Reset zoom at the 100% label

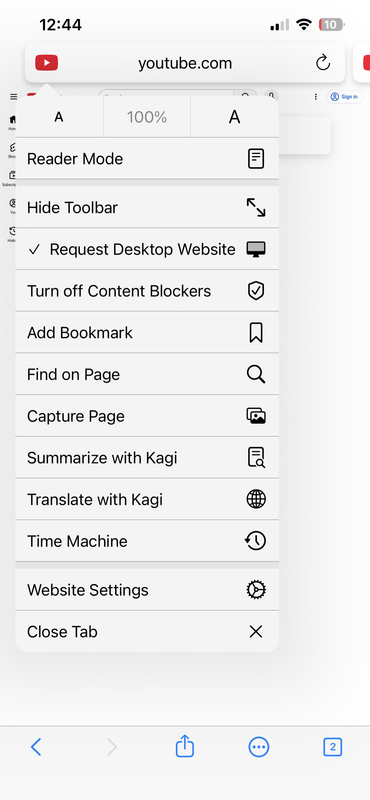pyautogui.click(x=147, y=117)
